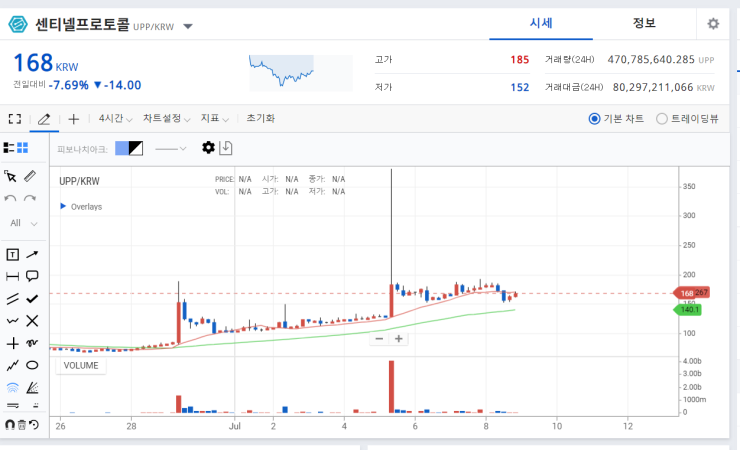Click the trash delete drawings icon
The width and height of the screenshot is (740, 450).
22,425
